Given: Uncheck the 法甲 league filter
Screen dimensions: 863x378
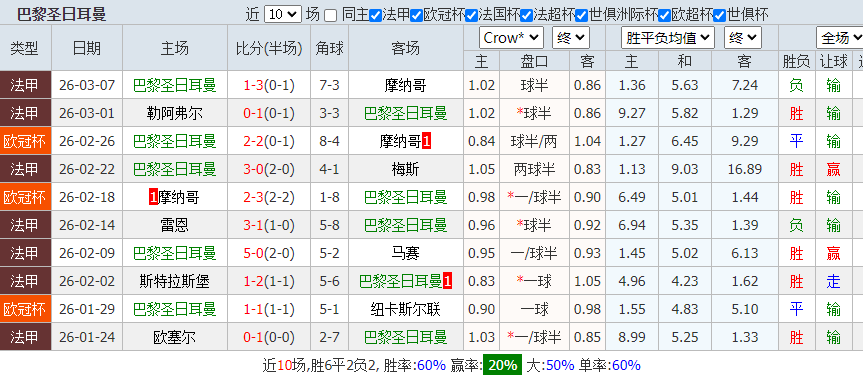Looking at the screenshot, I should click(375, 15).
